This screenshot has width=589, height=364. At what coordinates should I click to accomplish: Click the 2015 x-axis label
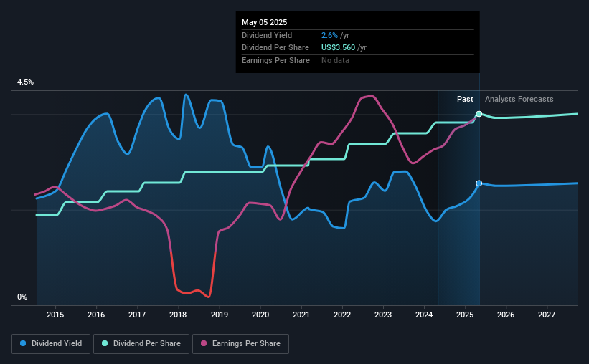pos(55,315)
